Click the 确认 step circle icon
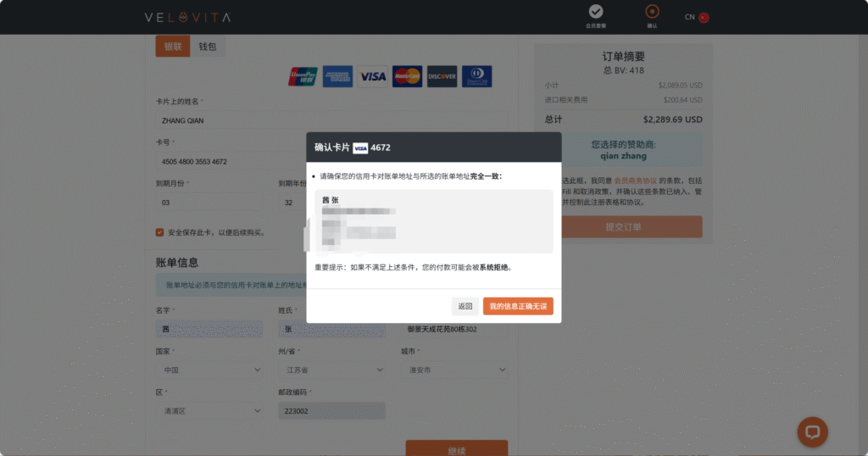Viewport: 868px width, 456px height. click(x=652, y=12)
